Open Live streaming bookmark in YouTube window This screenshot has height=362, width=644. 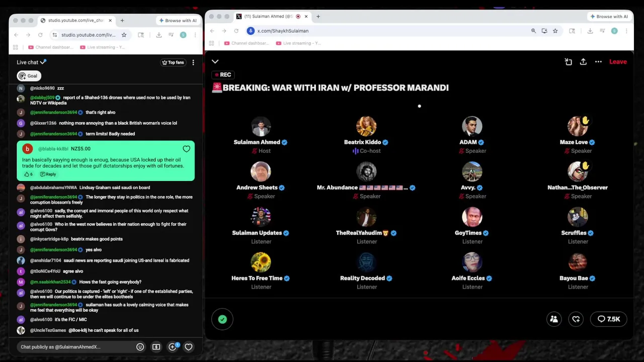[x=102, y=47]
